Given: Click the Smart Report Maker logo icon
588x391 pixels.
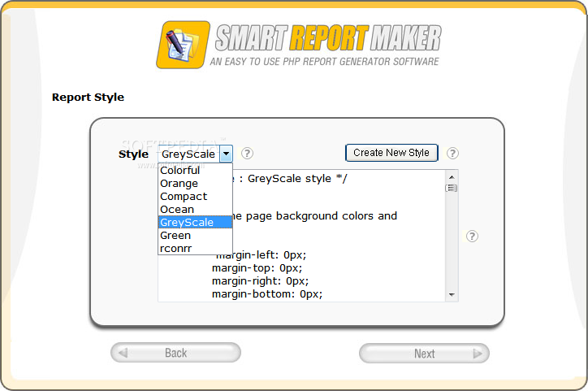Looking at the screenshot, I should 184,45.
